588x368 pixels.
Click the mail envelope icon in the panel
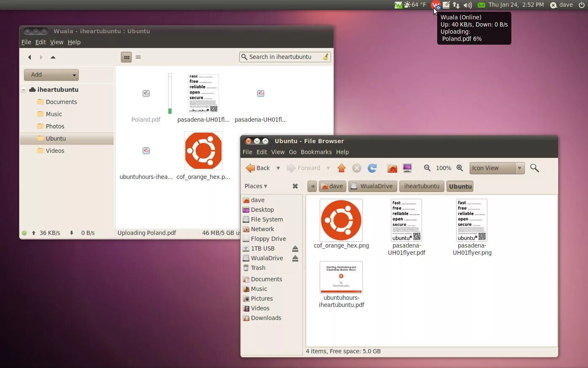(x=481, y=5)
